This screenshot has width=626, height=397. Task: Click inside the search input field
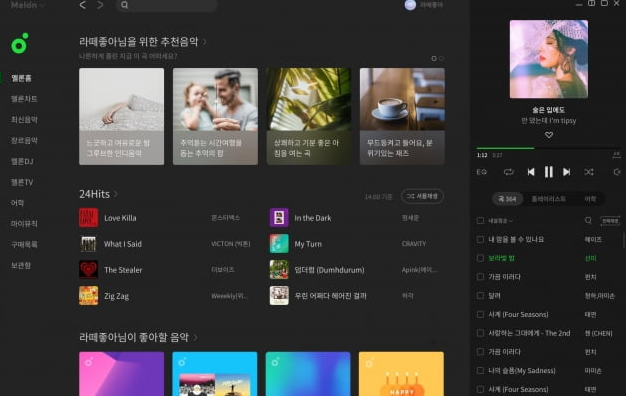(x=166, y=5)
